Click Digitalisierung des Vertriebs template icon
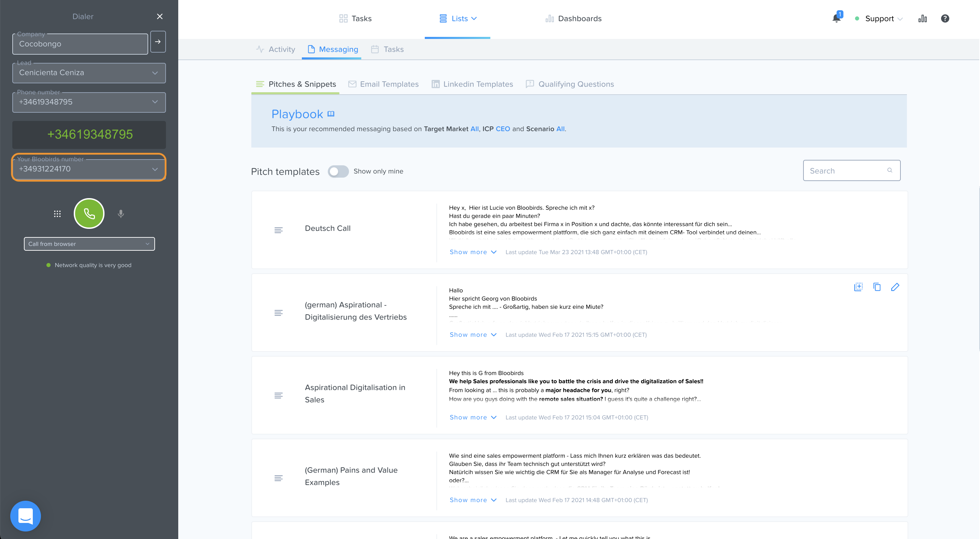 279,313
